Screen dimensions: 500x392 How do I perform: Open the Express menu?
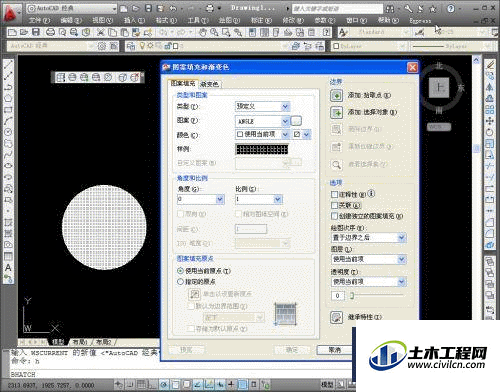pyautogui.click(x=420, y=21)
